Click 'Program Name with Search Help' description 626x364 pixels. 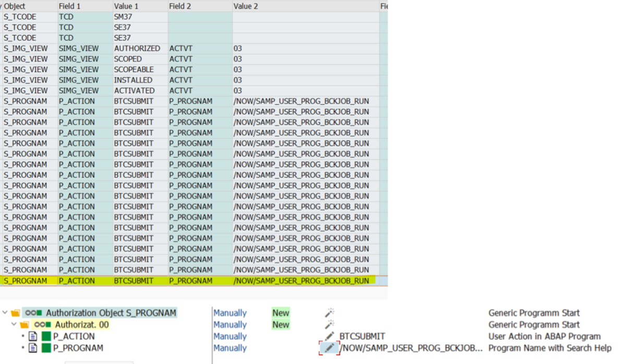click(550, 348)
